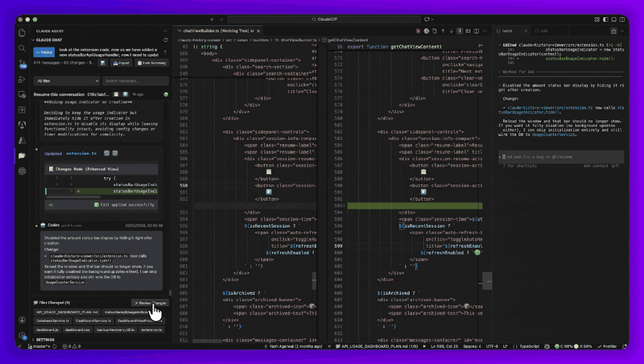Open diff editor more actions menu
This screenshot has width=644, height=364.
(485, 31)
